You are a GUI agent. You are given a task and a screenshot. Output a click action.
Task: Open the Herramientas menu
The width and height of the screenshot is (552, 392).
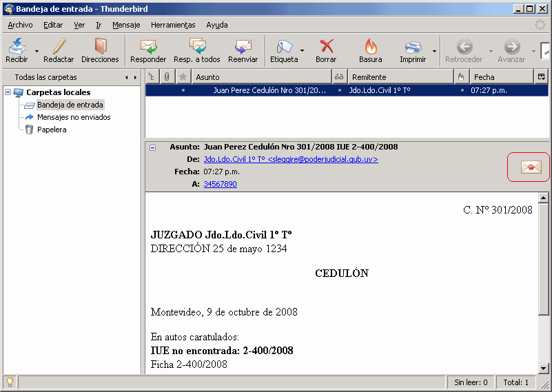[173, 25]
